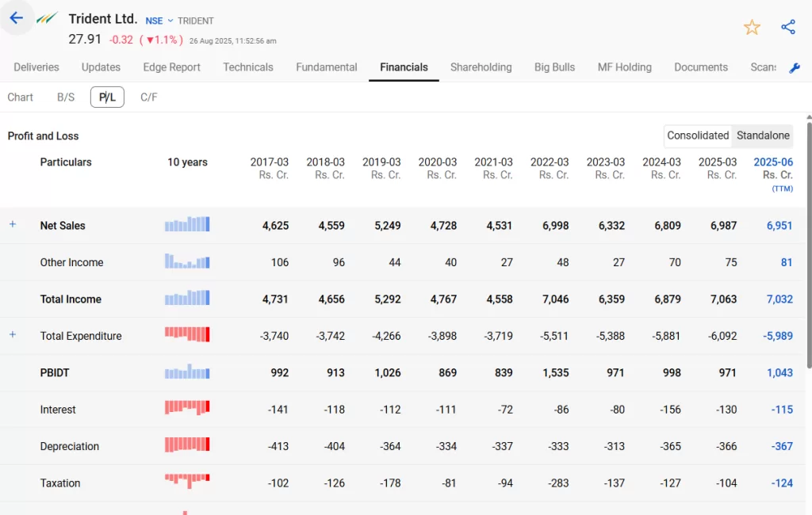Switch to Standalone financials view
The image size is (812, 515).
tap(763, 135)
